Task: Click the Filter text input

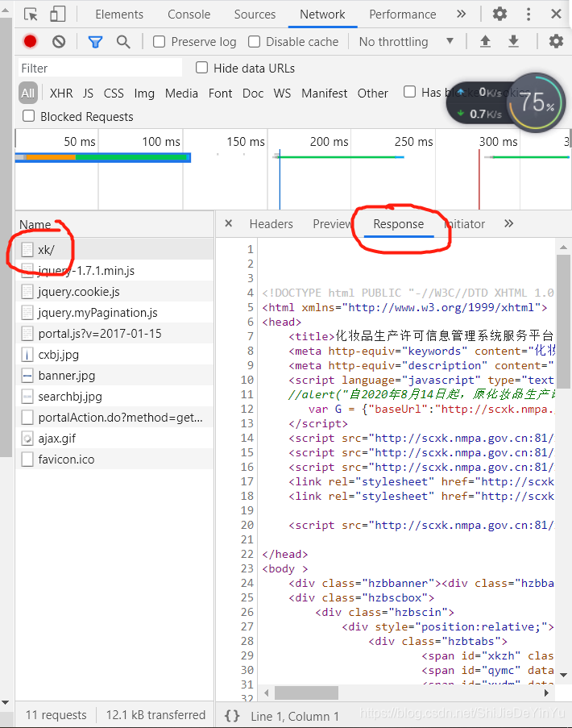Action: [100, 68]
